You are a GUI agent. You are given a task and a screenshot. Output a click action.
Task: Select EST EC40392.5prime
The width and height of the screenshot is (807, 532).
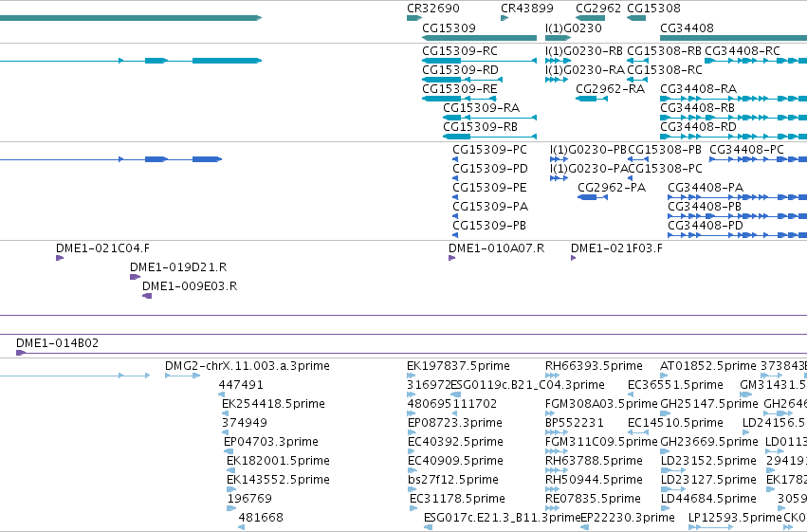click(411, 451)
